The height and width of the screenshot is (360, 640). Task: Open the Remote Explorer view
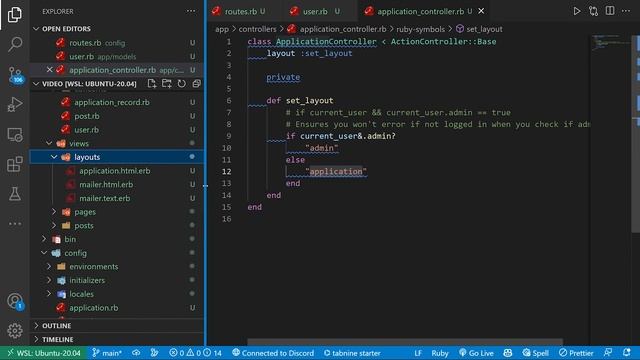[15, 134]
